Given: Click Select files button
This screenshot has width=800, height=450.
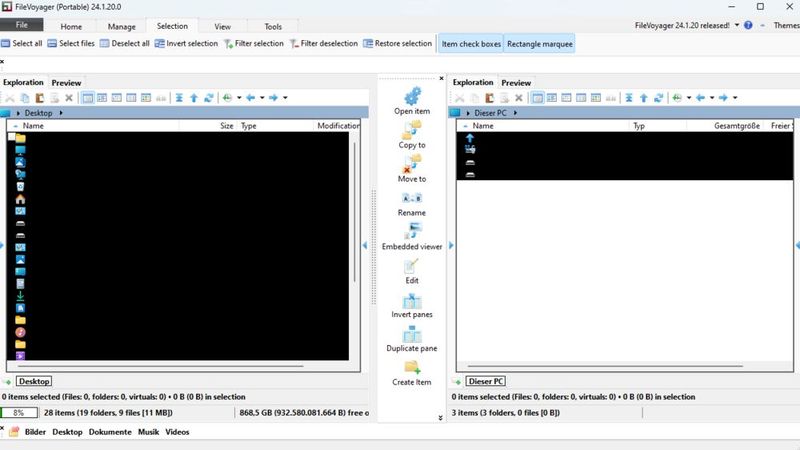Looking at the screenshot, I should pos(71,43).
